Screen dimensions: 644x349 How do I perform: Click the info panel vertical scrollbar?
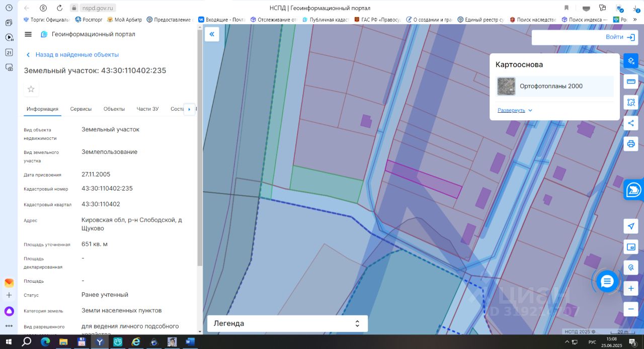(200, 151)
